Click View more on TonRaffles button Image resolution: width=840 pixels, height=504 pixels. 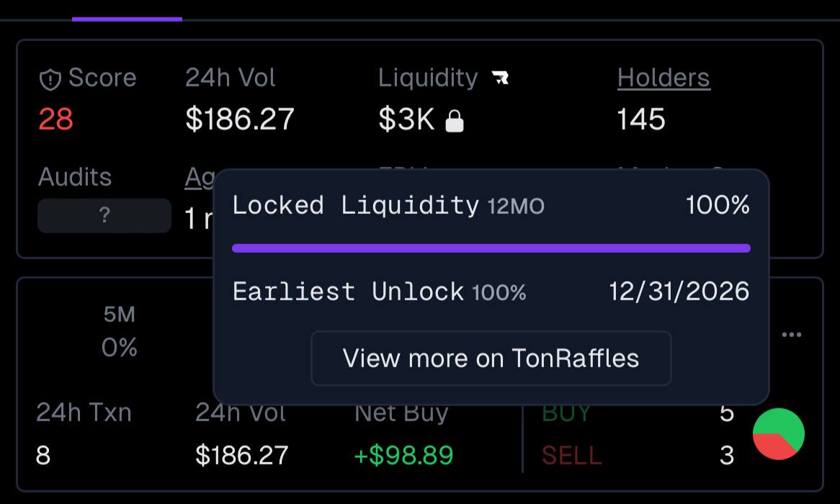click(x=491, y=359)
